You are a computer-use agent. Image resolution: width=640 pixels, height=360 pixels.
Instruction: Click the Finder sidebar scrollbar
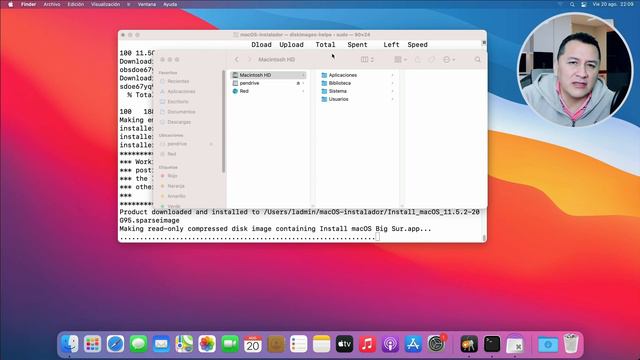coord(223,122)
